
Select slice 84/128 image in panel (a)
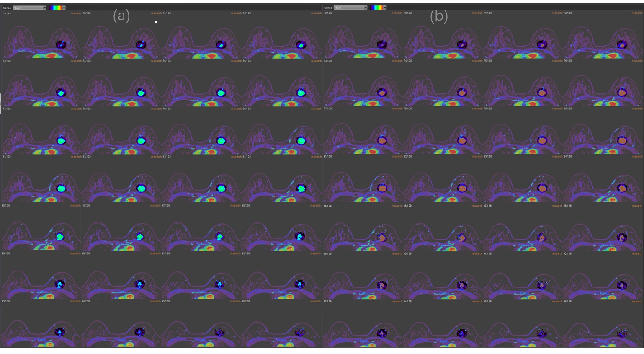[281, 183]
